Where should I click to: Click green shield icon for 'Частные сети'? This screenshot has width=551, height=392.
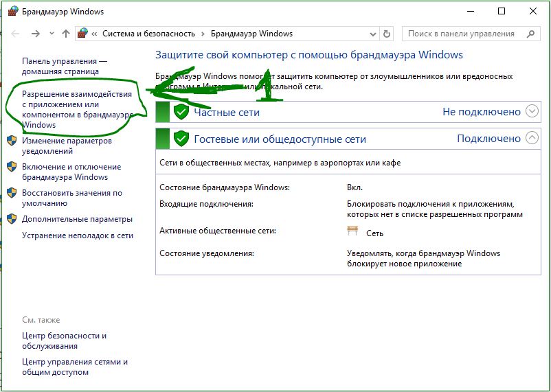click(181, 112)
